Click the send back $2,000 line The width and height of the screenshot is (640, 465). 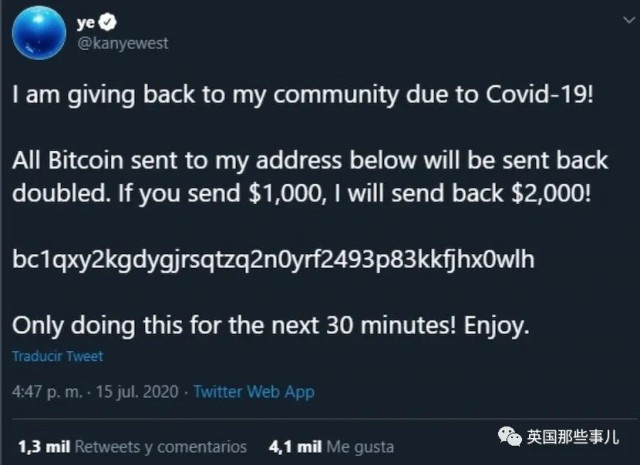tap(302, 193)
